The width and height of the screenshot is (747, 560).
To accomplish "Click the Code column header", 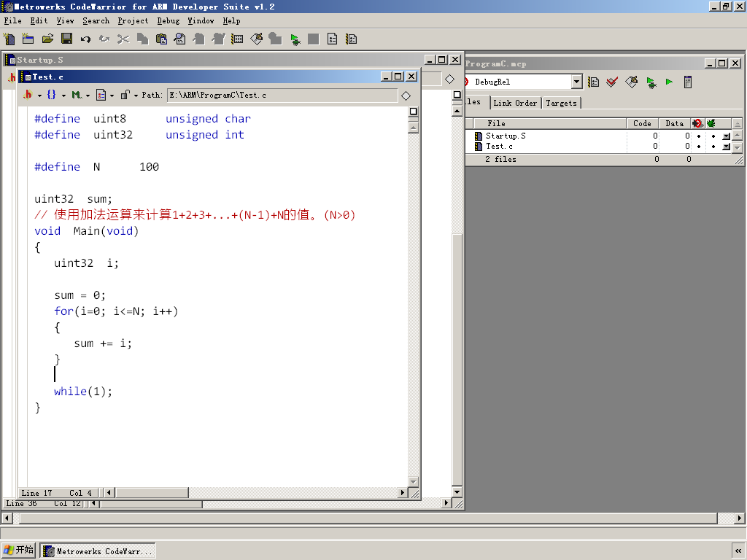I will click(x=642, y=123).
